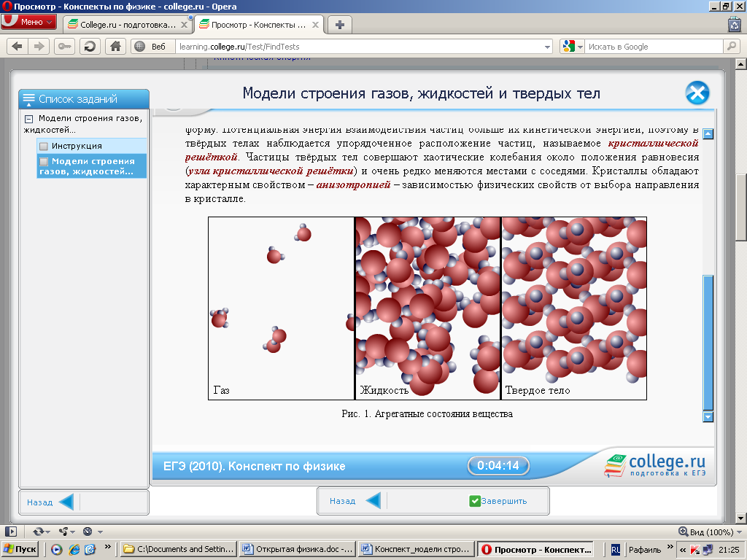Click the RU language indicator in the taskbar
Image resolution: width=747 pixels, height=560 pixels.
(x=616, y=550)
